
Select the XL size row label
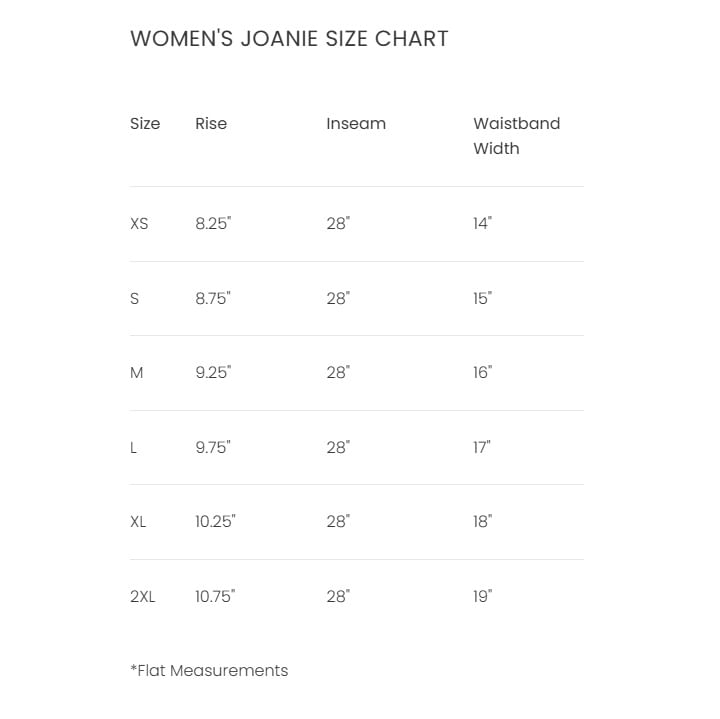(x=138, y=522)
